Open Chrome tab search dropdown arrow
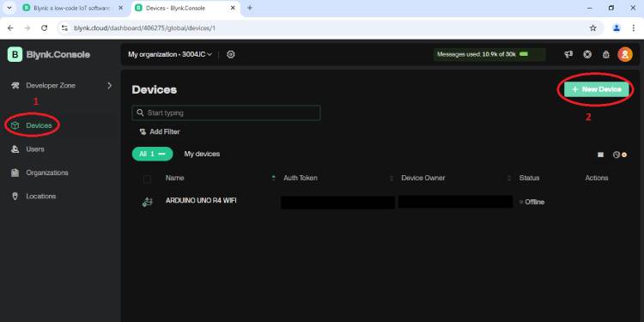 coord(9,8)
